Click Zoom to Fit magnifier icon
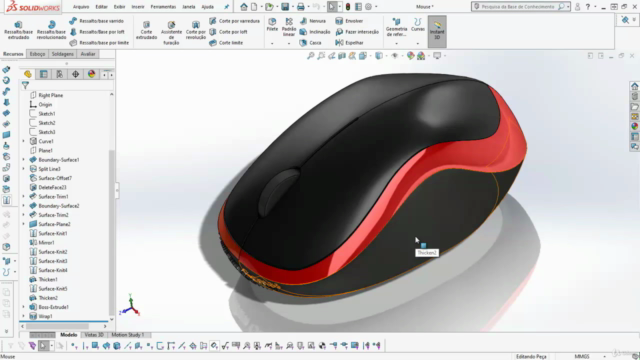640x360 pixels. point(311,56)
